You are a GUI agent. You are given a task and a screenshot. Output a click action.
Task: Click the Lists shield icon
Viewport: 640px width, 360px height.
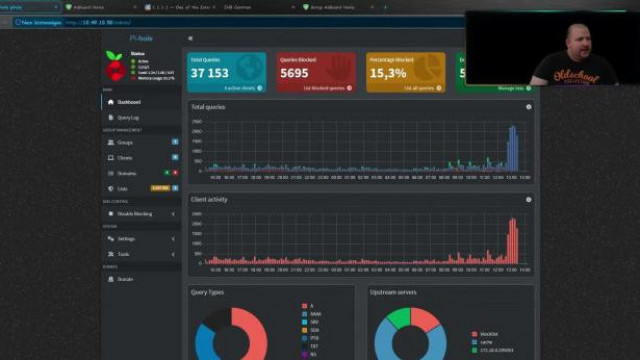click(111, 189)
